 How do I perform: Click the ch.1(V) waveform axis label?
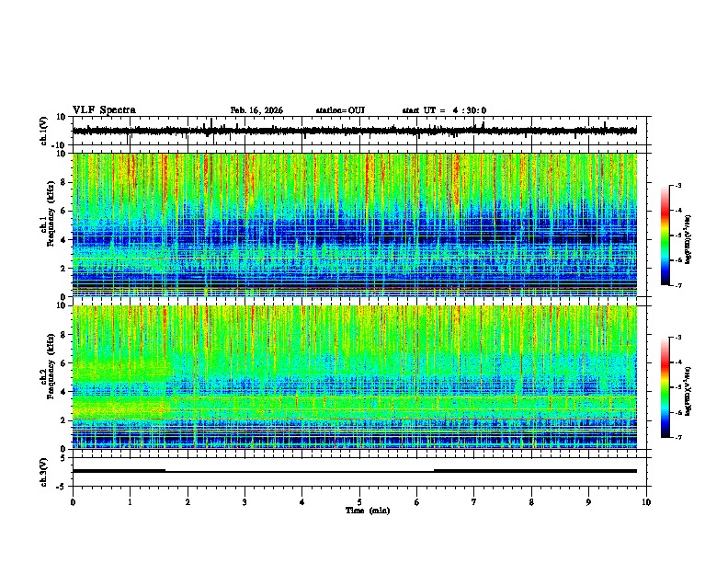(44, 131)
